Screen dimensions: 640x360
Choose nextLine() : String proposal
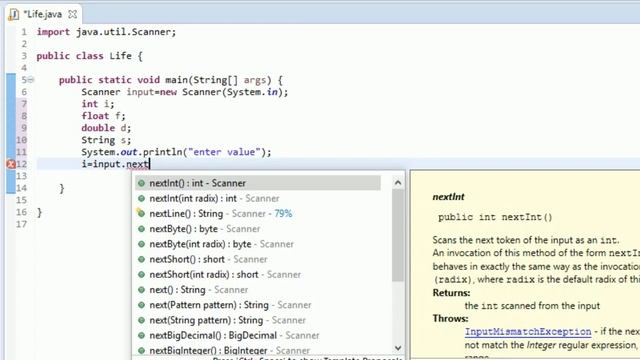[x=258, y=213]
